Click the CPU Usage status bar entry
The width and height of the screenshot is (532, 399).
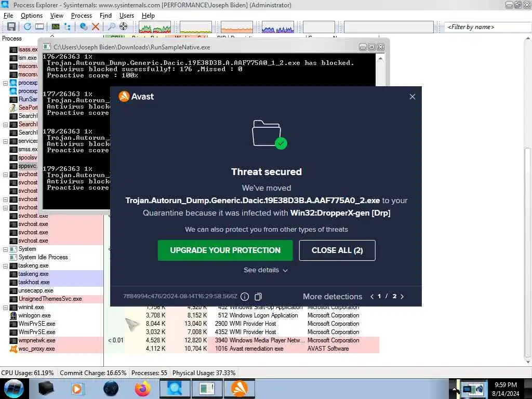(x=28, y=373)
